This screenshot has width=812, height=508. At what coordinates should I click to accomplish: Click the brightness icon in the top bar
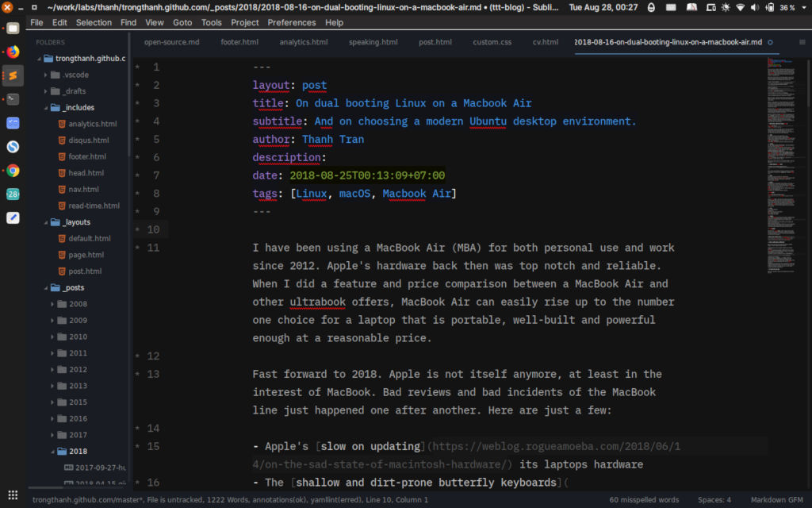click(725, 7)
